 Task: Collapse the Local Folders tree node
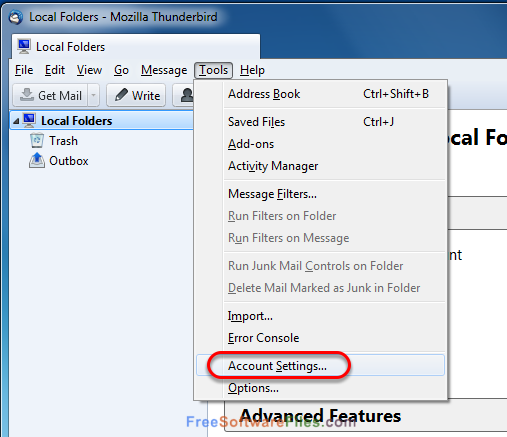(x=16, y=121)
